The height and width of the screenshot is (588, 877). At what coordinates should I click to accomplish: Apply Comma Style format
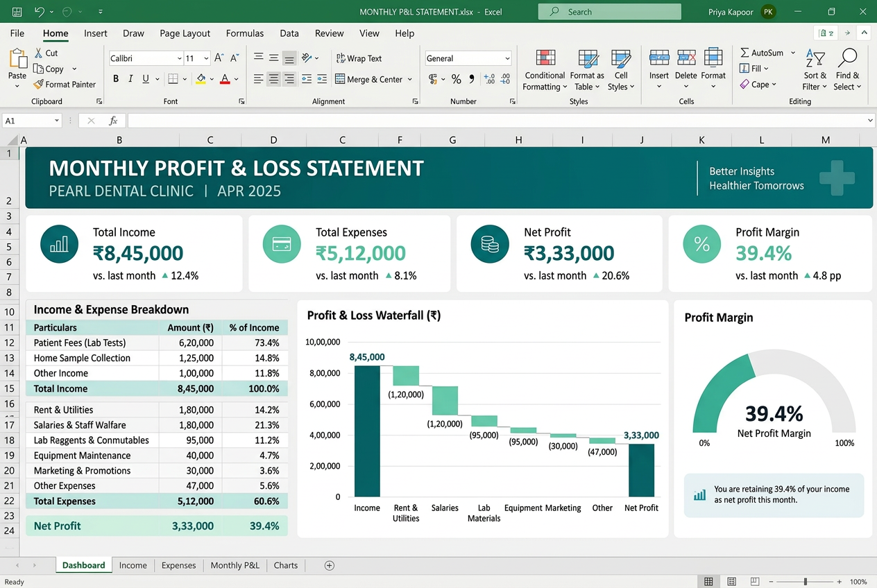[472, 79]
